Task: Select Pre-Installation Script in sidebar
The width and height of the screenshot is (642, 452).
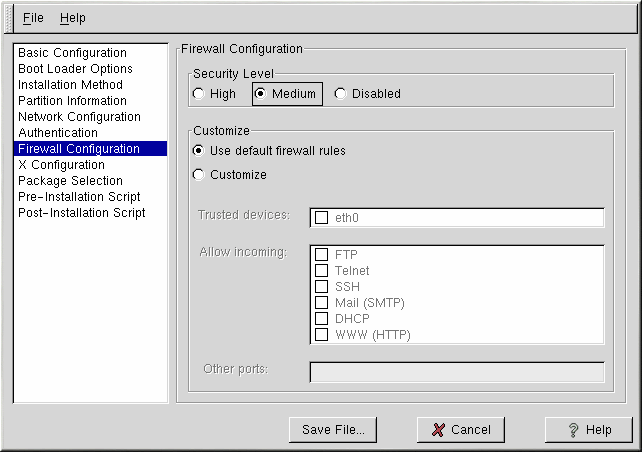Action: tap(79, 197)
